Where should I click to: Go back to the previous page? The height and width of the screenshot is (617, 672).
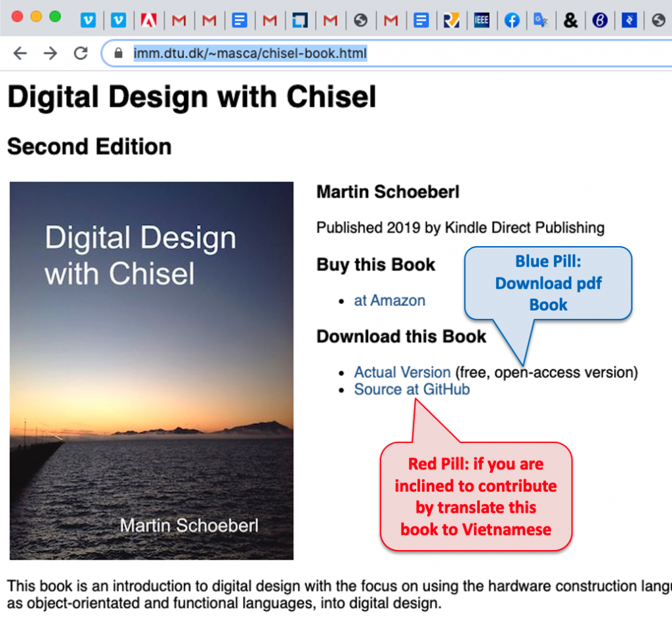click(20, 53)
